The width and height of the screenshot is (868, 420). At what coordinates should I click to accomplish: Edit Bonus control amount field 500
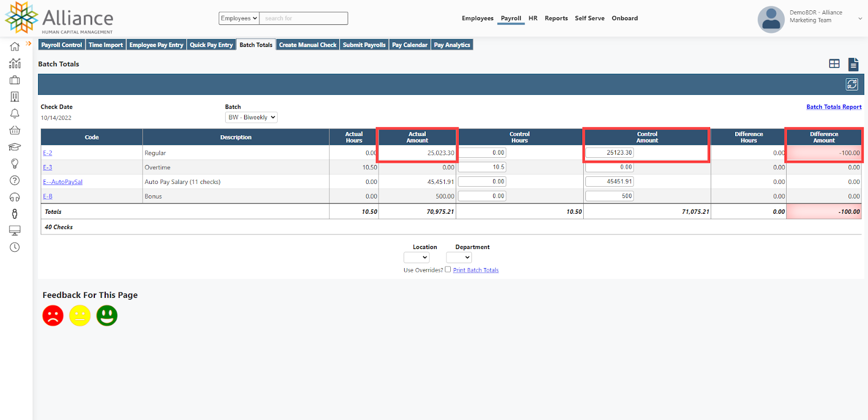click(609, 196)
